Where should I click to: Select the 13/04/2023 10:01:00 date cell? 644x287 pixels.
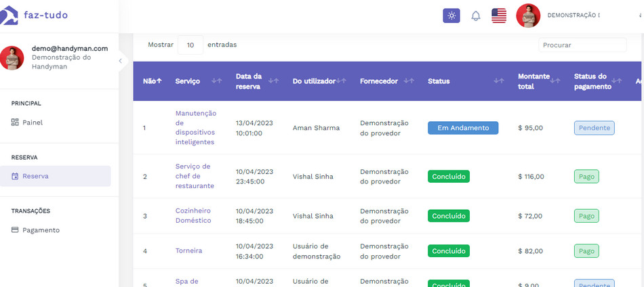coord(254,128)
